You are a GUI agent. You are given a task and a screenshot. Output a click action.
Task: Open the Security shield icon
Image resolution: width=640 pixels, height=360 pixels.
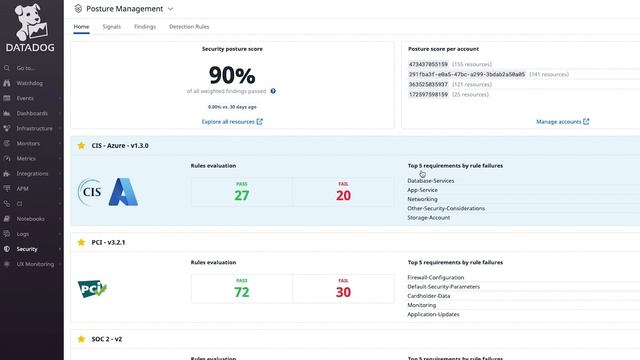click(x=7, y=249)
